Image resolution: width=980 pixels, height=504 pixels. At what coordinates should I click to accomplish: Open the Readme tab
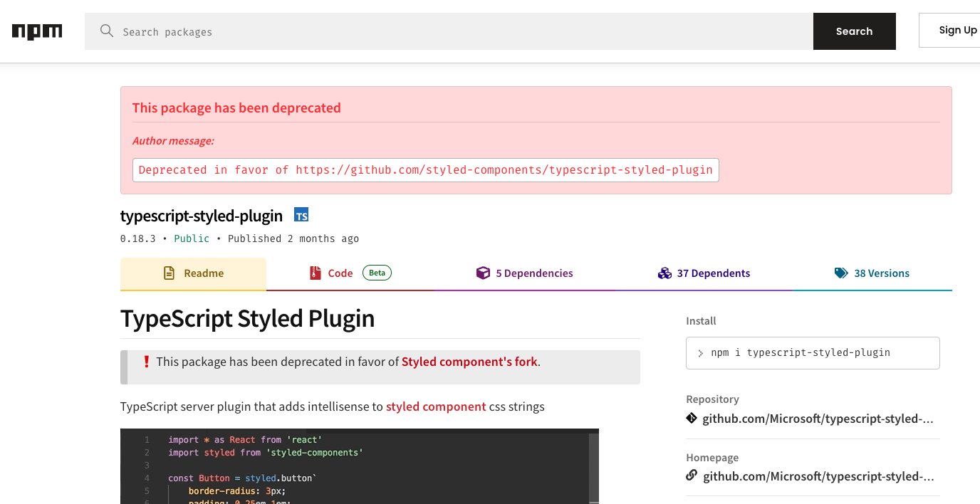(x=193, y=273)
